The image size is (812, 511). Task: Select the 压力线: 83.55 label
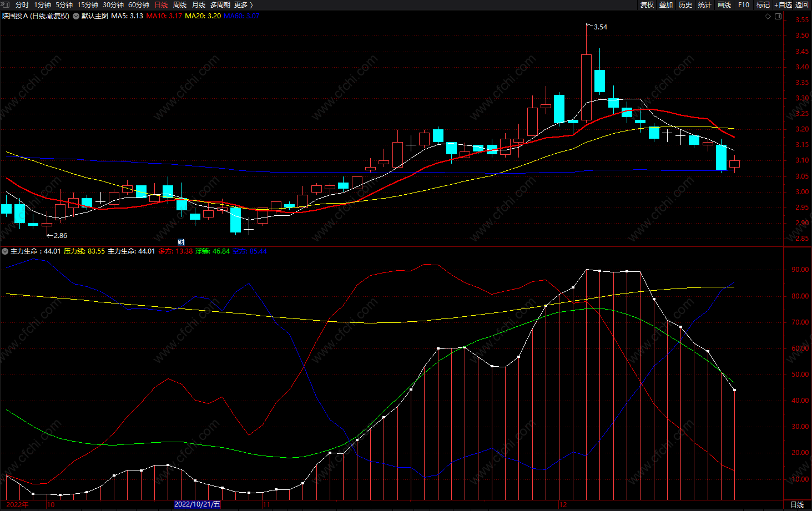point(84,251)
